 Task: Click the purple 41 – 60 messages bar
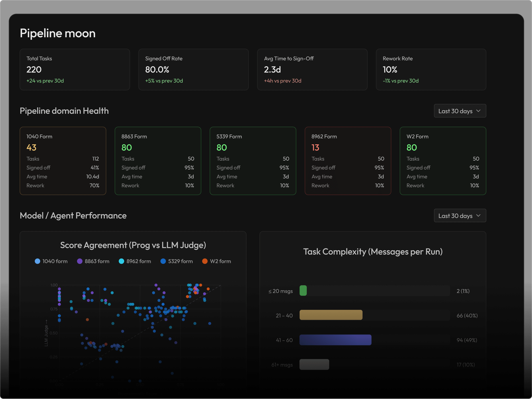[x=335, y=340]
